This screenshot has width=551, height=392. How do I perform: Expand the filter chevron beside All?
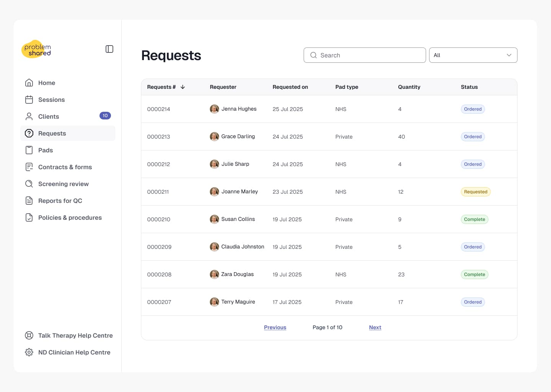point(509,55)
